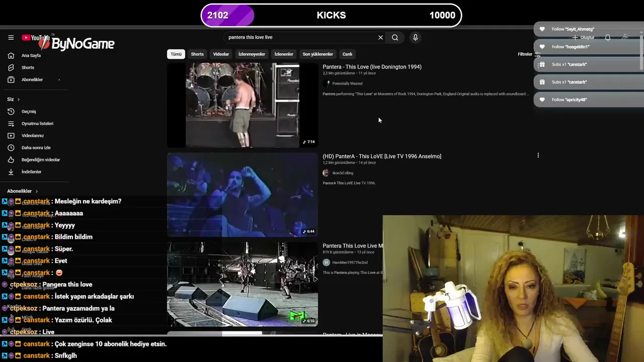Open Ana Sayfa home icon in sidebar
This screenshot has width=644, height=362.
pos(11,55)
